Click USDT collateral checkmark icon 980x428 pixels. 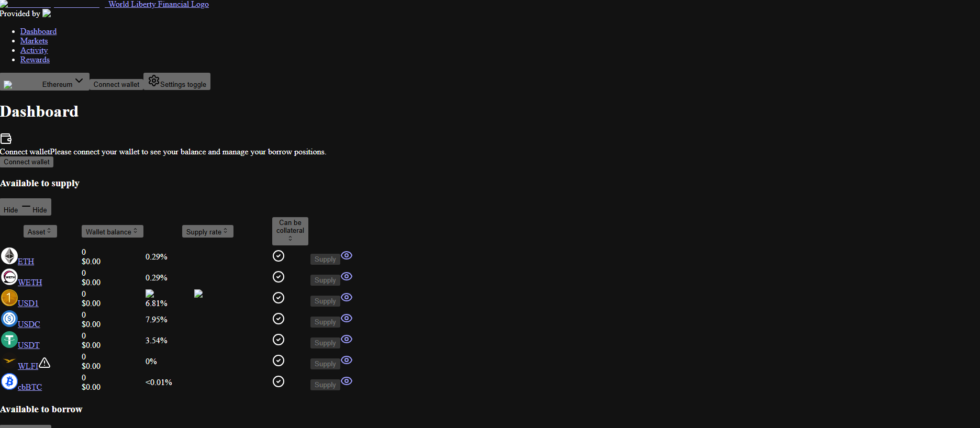(x=279, y=340)
